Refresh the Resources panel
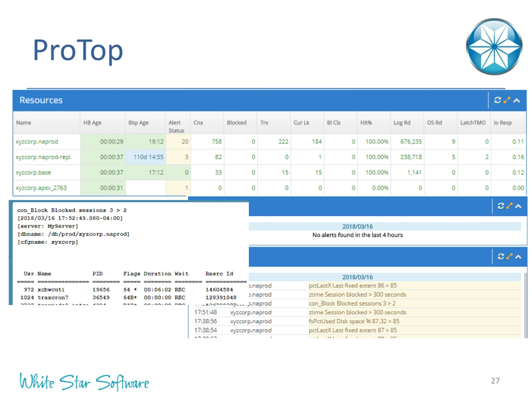The image size is (532, 399). (497, 100)
